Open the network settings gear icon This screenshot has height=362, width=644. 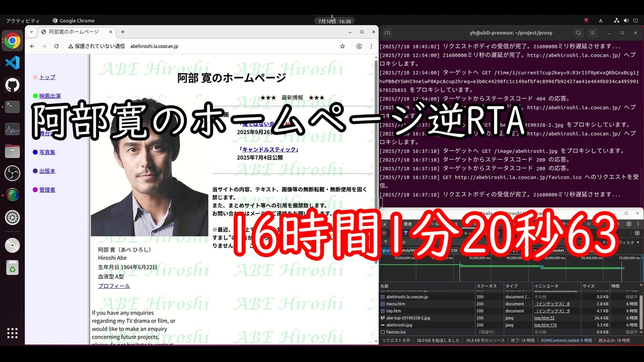[x=637, y=233]
